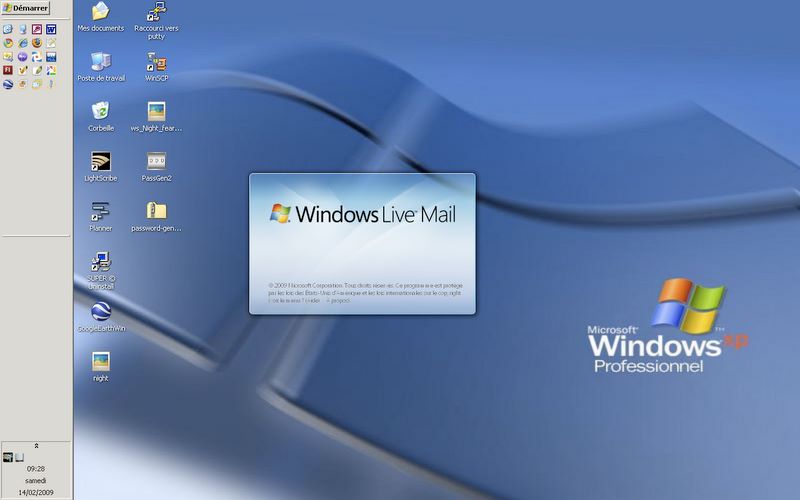Select the SUPER © Uninstall shortcut
The width and height of the screenshot is (800, 500).
coord(101,271)
